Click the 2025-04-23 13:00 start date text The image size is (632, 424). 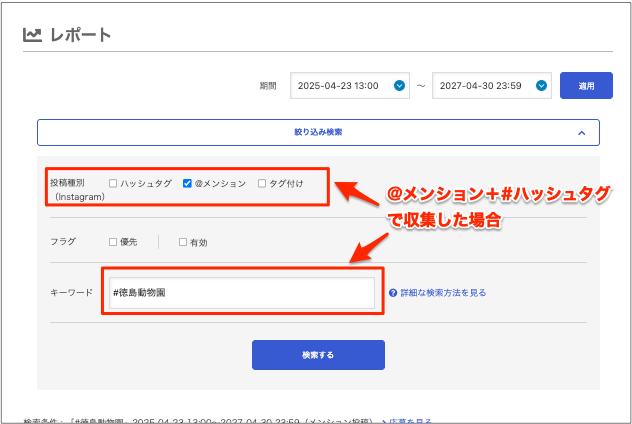pos(338,87)
